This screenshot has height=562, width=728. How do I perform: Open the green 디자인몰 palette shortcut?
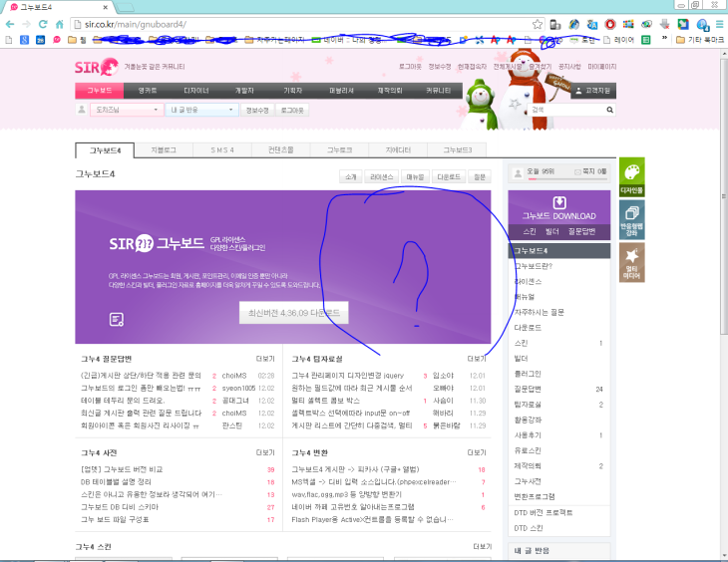coord(632,177)
